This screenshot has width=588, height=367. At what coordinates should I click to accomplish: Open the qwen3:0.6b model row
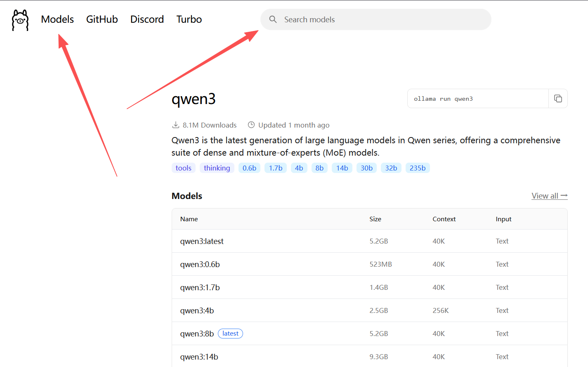369,264
